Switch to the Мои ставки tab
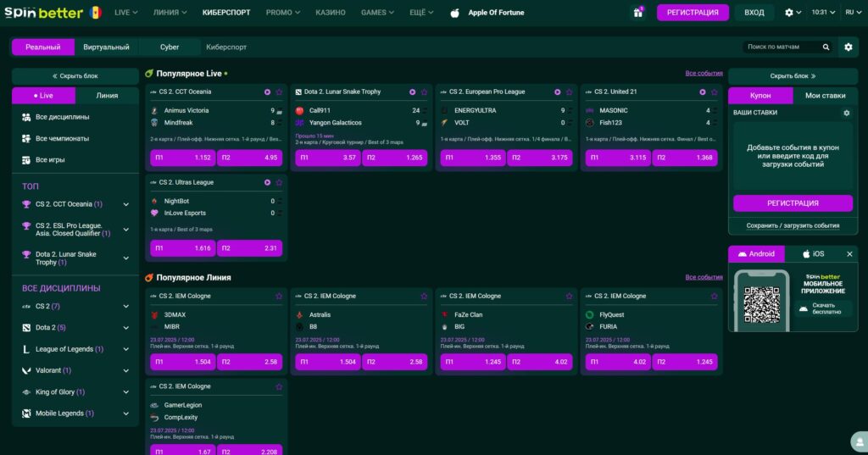The width and height of the screenshot is (868, 455). point(825,96)
